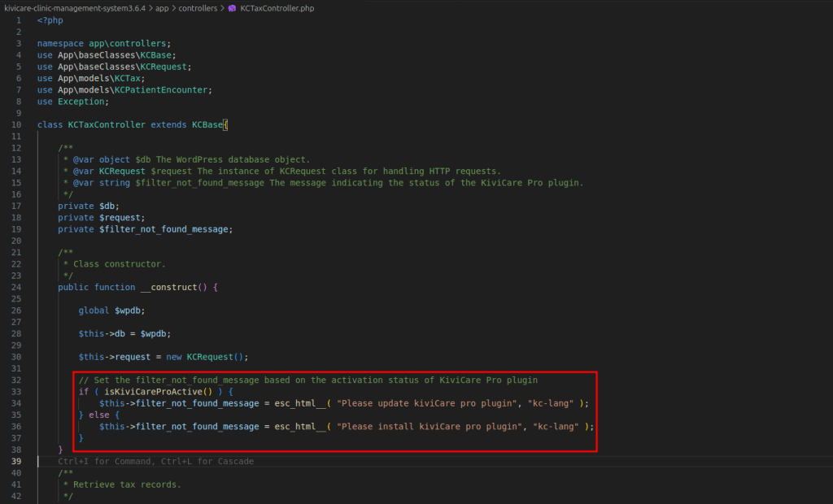The width and height of the screenshot is (833, 504).
Task: Click the KCBase parent class after extends
Action: [207, 125]
